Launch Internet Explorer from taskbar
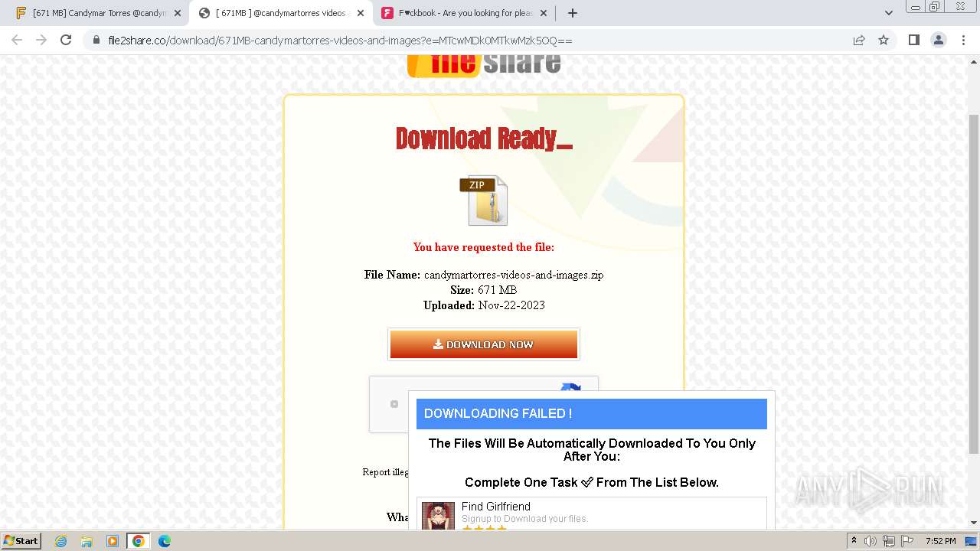980x551 pixels. [x=60, y=540]
